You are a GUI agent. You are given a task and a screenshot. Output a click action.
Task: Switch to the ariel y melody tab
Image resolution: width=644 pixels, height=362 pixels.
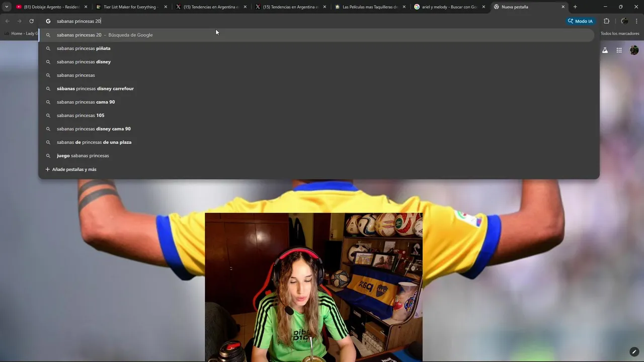450,7
